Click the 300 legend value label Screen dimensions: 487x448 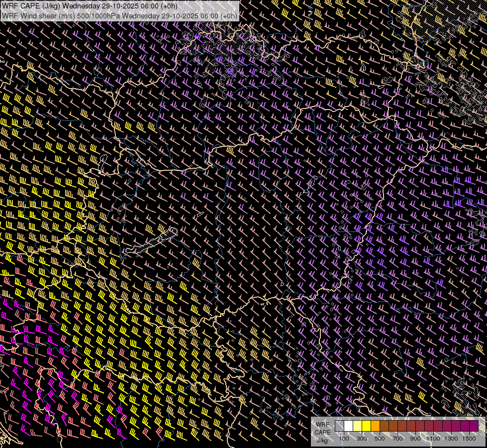pyautogui.click(x=362, y=439)
